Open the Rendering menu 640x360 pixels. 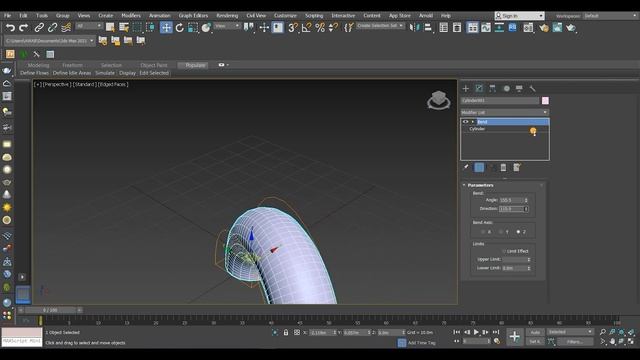coord(227,16)
